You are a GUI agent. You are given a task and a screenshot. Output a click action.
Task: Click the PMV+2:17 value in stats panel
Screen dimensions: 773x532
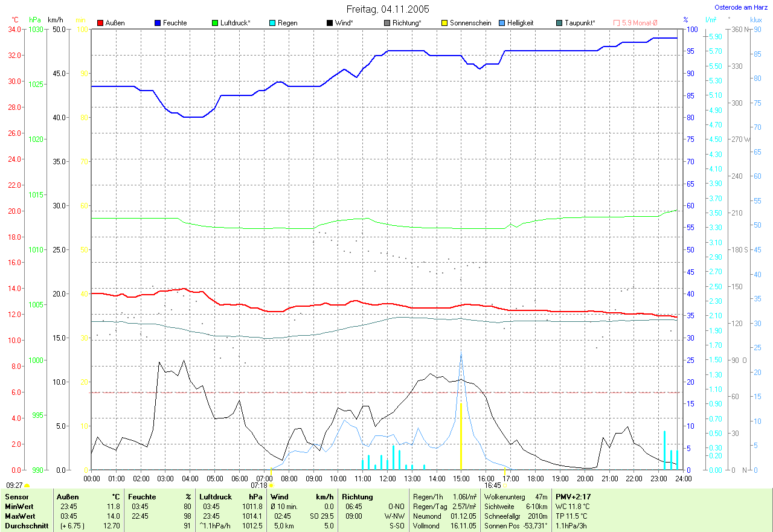click(571, 496)
